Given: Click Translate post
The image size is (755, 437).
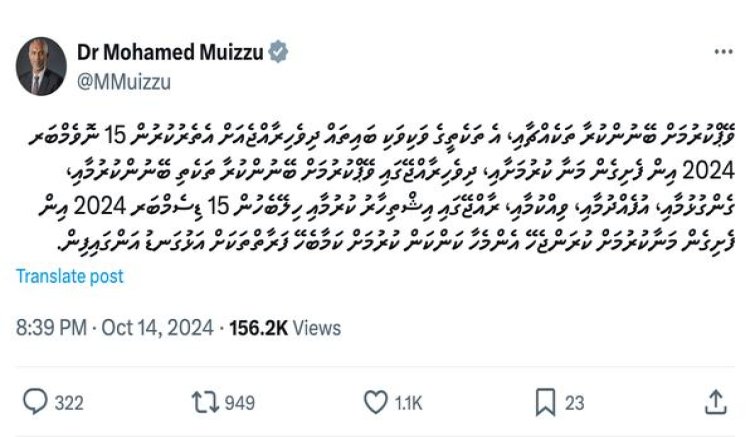Looking at the screenshot, I should [x=68, y=276].
